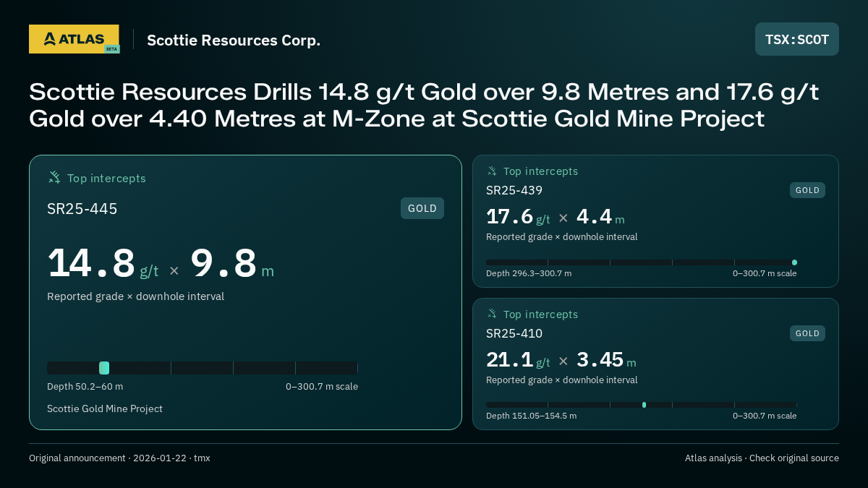
Task: Click the 3.45 m interval value
Action: (x=606, y=360)
